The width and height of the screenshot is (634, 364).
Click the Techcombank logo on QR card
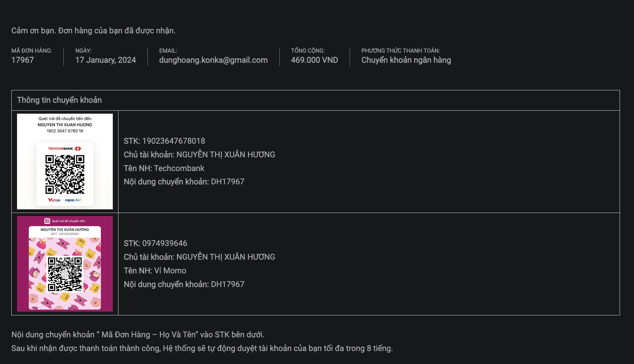click(x=65, y=149)
